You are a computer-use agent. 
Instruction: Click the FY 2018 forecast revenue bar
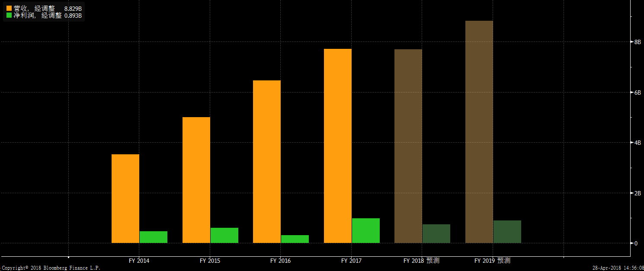[x=408, y=146]
